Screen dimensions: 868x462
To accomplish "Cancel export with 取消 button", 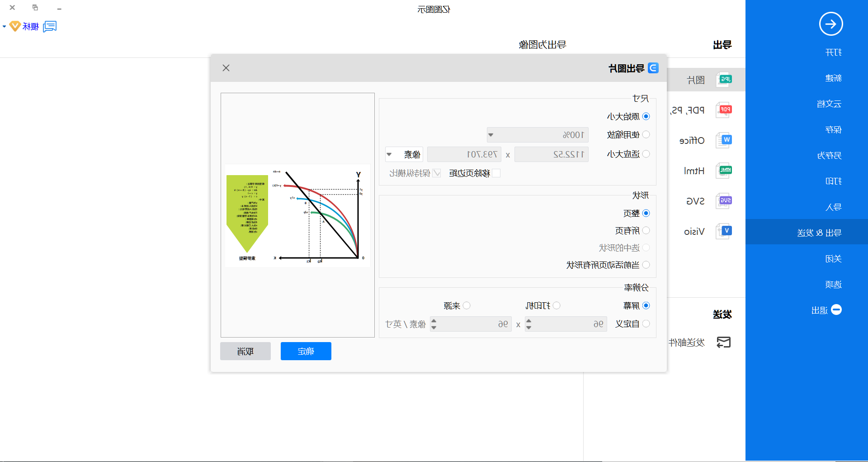I will [245, 351].
